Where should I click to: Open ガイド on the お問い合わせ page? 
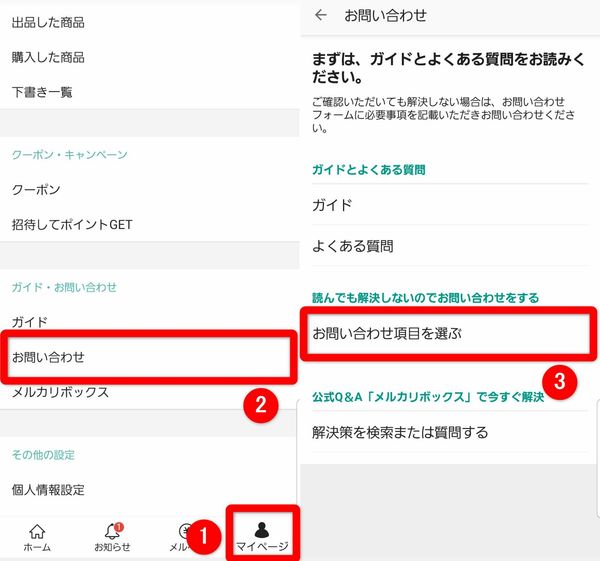[x=450, y=205]
